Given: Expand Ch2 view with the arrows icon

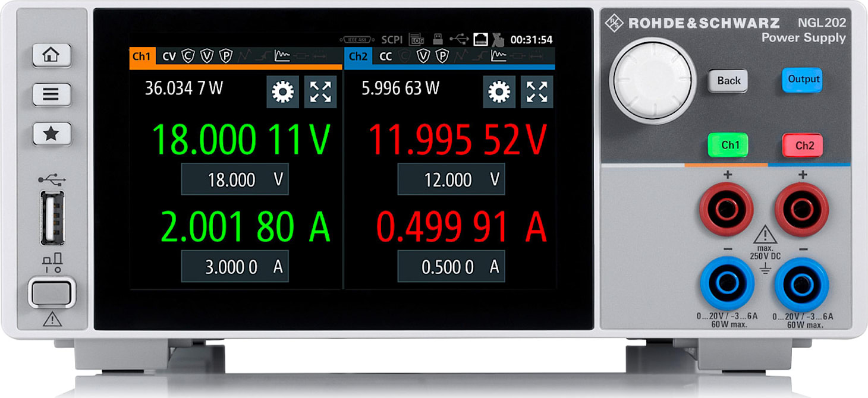Looking at the screenshot, I should pos(537,91).
